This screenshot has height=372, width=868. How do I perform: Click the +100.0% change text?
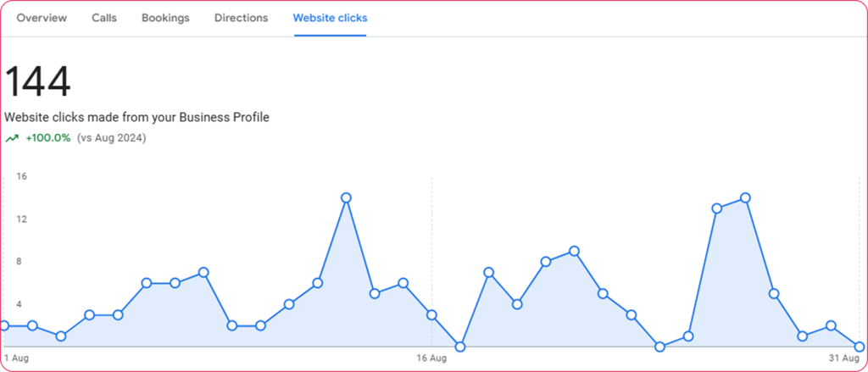coord(47,137)
